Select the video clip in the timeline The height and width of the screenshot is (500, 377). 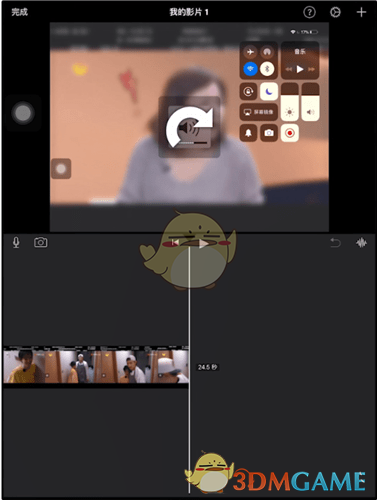coord(96,365)
